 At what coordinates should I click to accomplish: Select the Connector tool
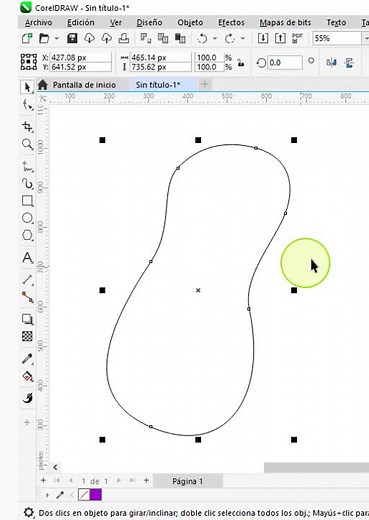tap(27, 297)
